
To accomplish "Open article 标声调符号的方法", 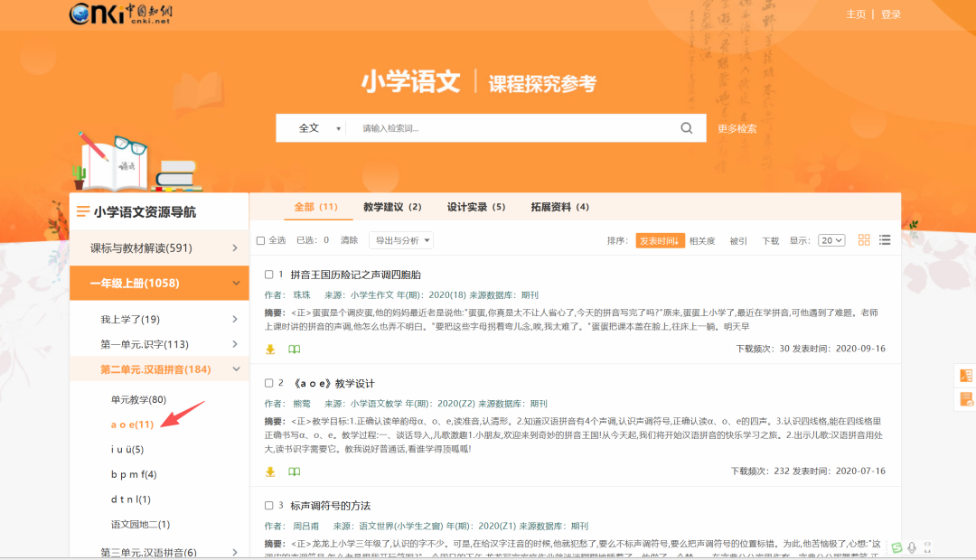I will tap(331, 506).
